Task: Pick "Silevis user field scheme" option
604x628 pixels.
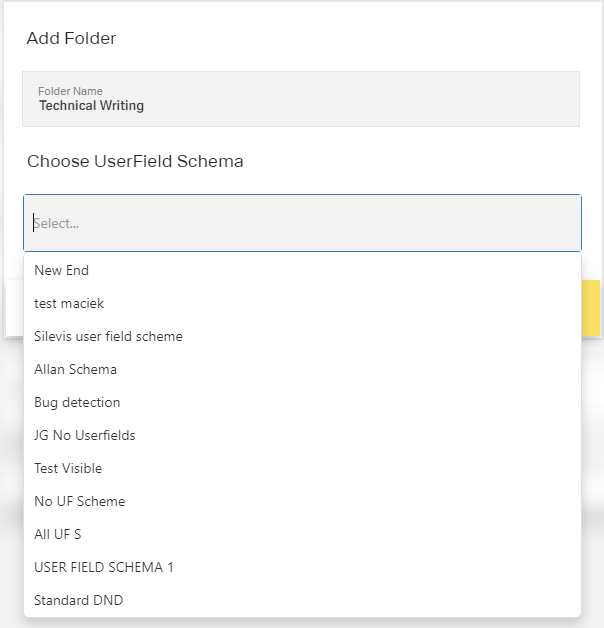Action: 108,336
